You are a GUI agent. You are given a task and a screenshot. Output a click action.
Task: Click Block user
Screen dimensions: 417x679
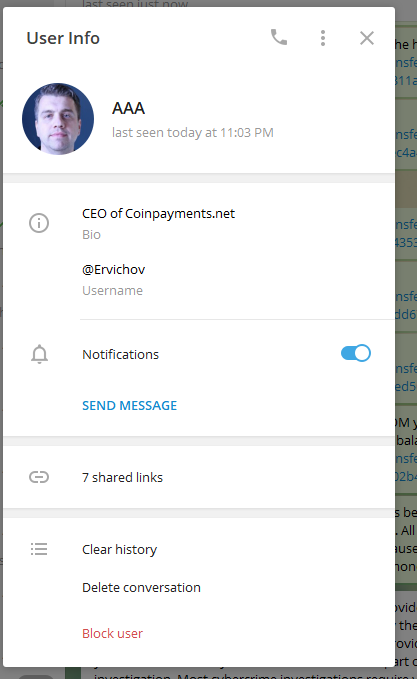(x=112, y=633)
